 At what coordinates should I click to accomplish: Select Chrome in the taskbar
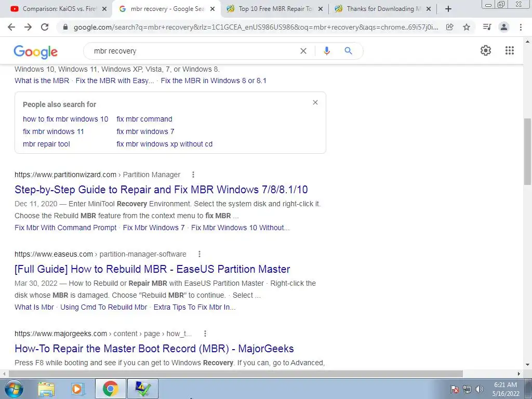pos(110,389)
